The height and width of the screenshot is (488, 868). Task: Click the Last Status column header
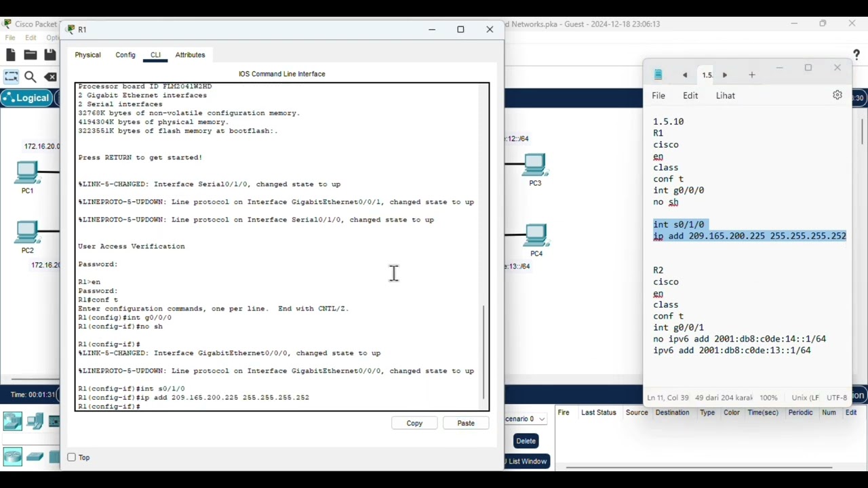[x=599, y=412]
